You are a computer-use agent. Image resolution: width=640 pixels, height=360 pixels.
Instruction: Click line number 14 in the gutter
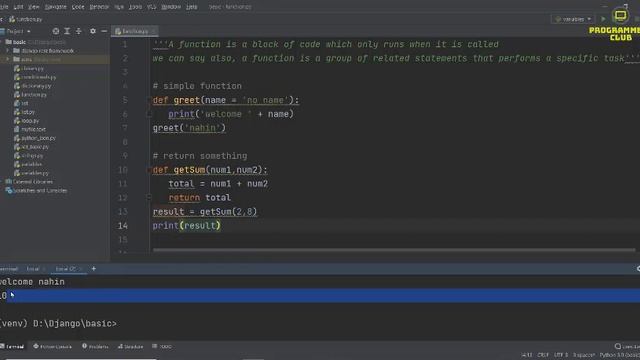(x=123, y=226)
